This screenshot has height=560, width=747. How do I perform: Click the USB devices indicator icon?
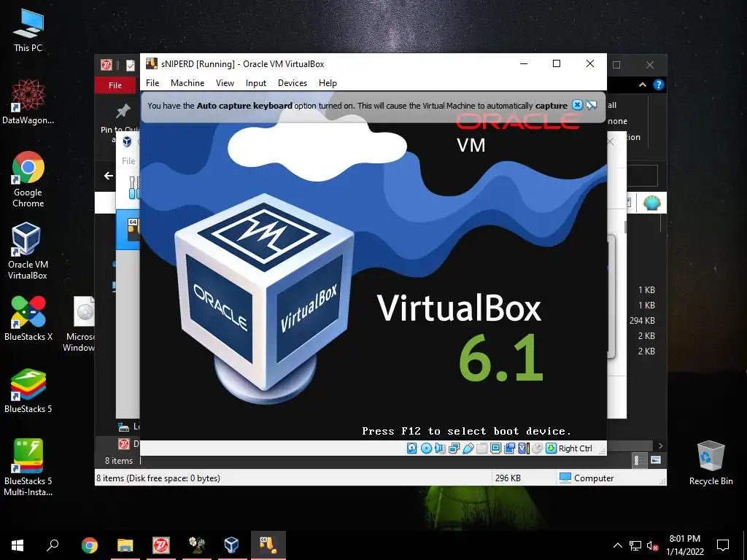pos(468,448)
